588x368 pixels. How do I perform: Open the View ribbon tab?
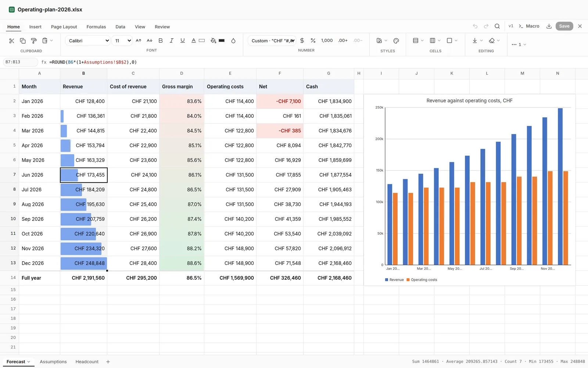pos(140,27)
